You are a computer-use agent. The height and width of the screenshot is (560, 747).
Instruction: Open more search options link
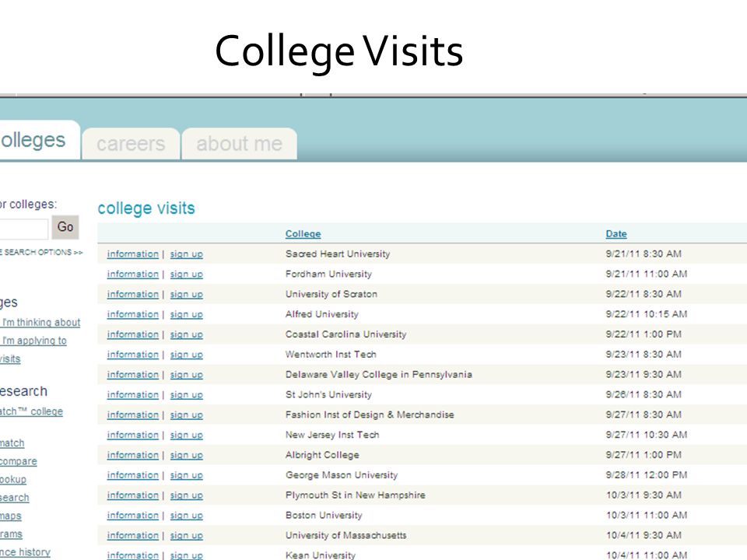coord(41,252)
